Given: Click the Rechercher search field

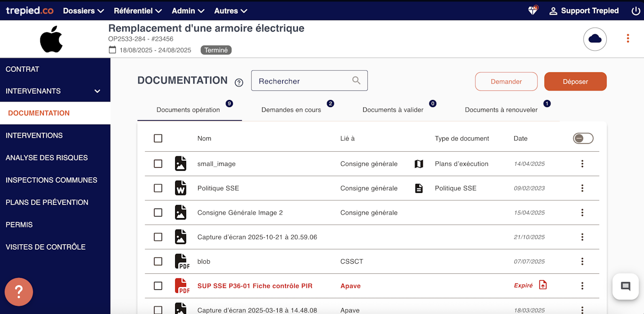Looking at the screenshot, I should pos(302,81).
